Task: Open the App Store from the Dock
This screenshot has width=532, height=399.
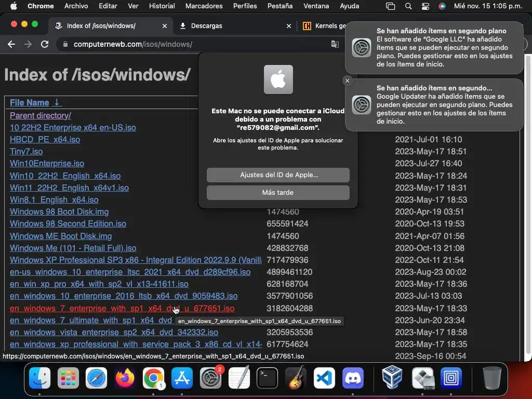Action: (182, 378)
